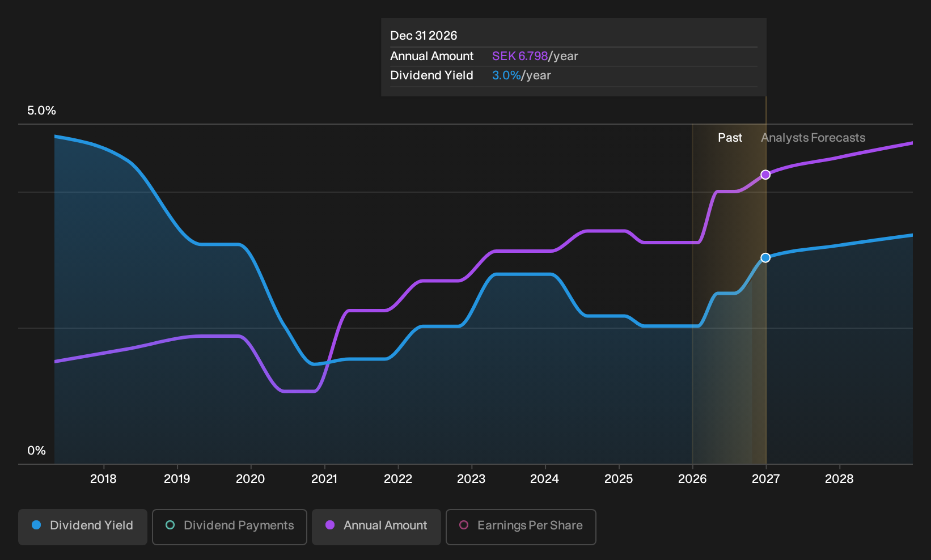Click the 2026 x-axis label
Screen dimensions: 931x560
[692, 479]
